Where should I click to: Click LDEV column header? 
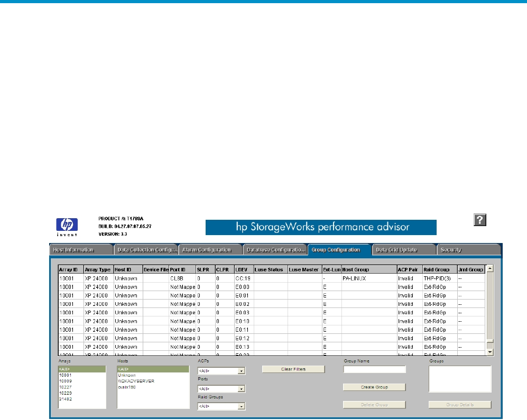pos(244,269)
